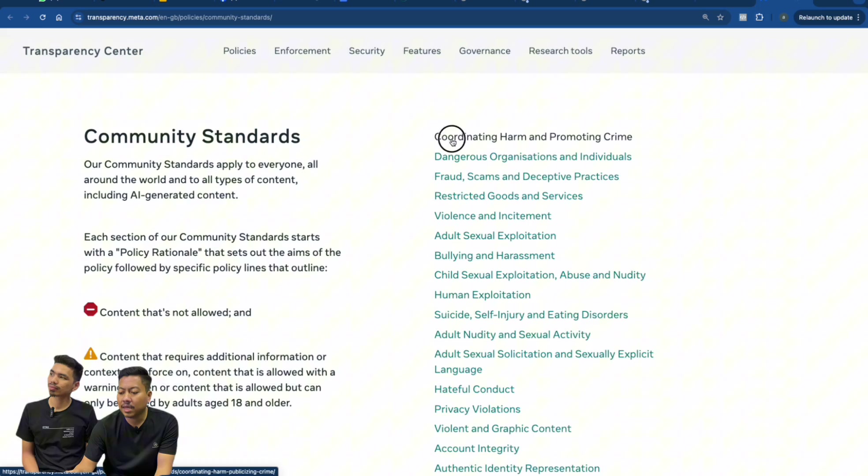Click the browser back arrow
This screenshot has width=868, height=476.
coord(10,17)
